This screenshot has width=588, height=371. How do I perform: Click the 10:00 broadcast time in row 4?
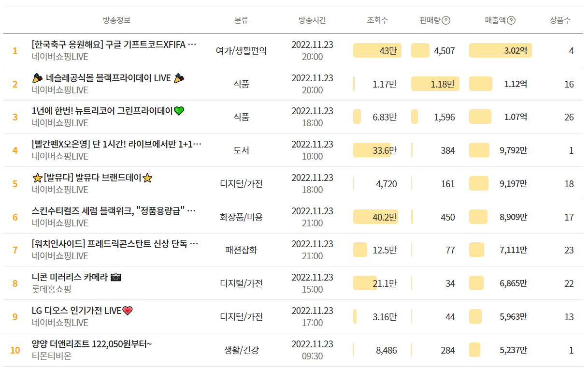(x=312, y=156)
